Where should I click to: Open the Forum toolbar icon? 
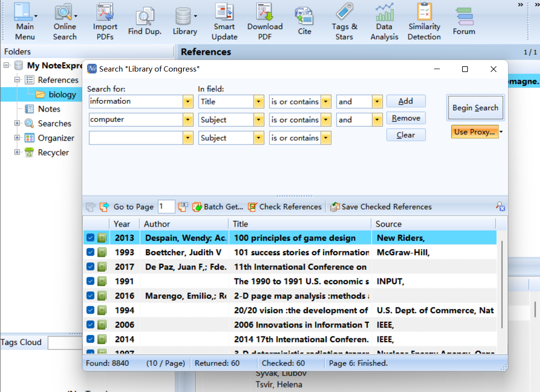[x=464, y=21]
